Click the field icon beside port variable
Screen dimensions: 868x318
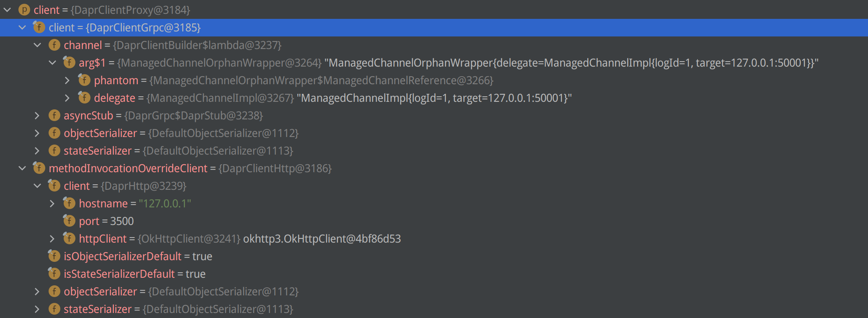69,221
